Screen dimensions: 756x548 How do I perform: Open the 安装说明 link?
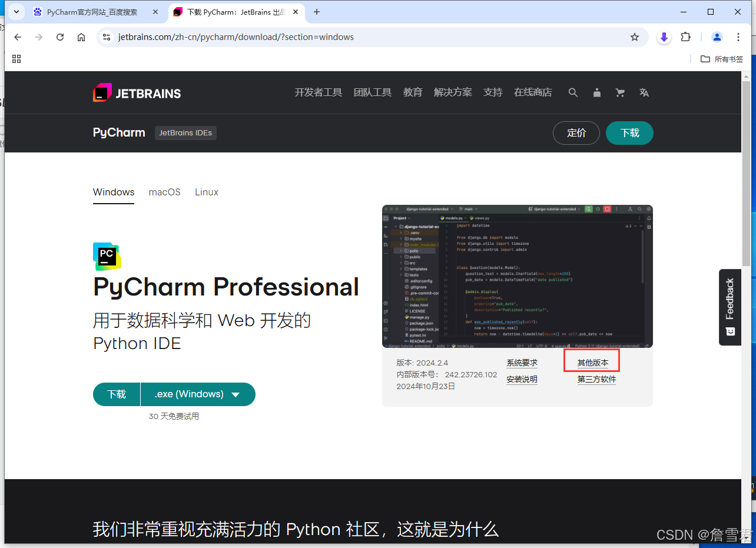(522, 380)
